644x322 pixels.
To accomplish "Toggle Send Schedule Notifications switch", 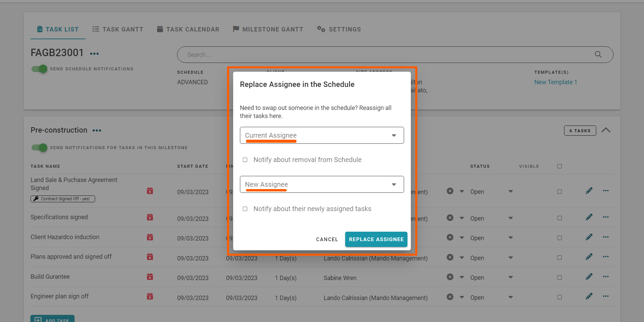I will click(40, 69).
